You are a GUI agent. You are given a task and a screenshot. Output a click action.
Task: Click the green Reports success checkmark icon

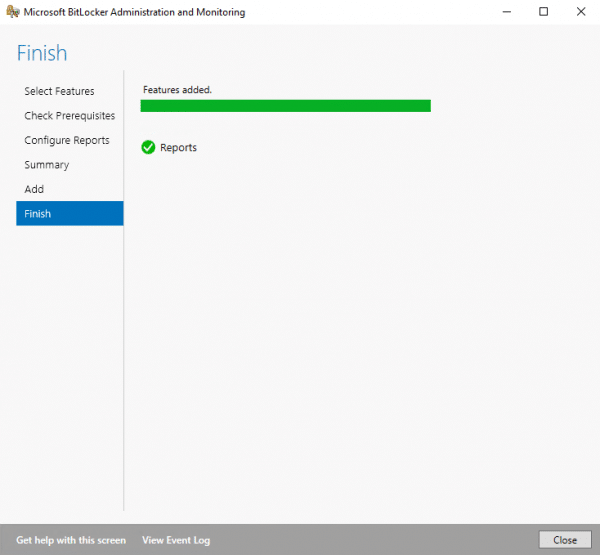[x=148, y=147]
